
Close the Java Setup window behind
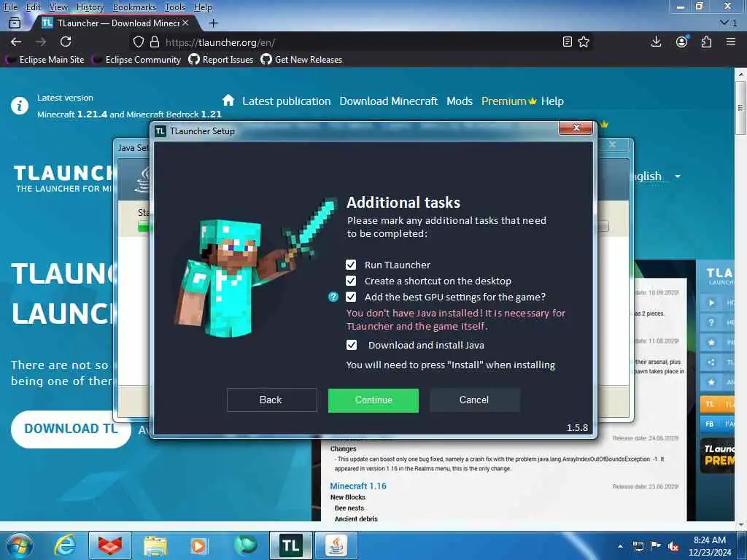pyautogui.click(x=613, y=144)
